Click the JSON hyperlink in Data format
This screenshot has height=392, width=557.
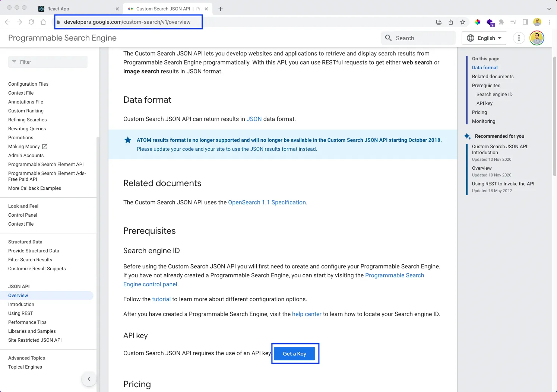(x=254, y=119)
